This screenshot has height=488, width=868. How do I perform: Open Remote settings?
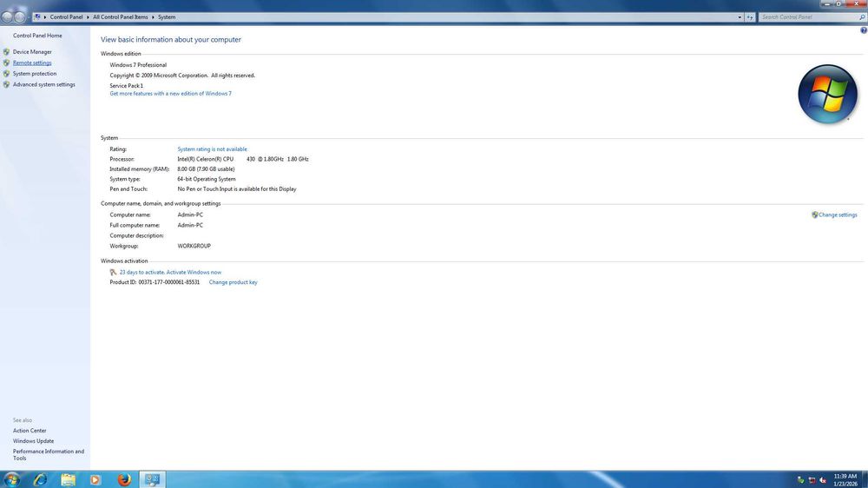32,63
